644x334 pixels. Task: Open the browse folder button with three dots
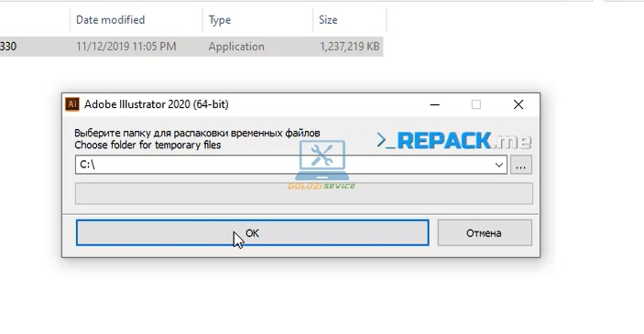pyautogui.click(x=521, y=165)
